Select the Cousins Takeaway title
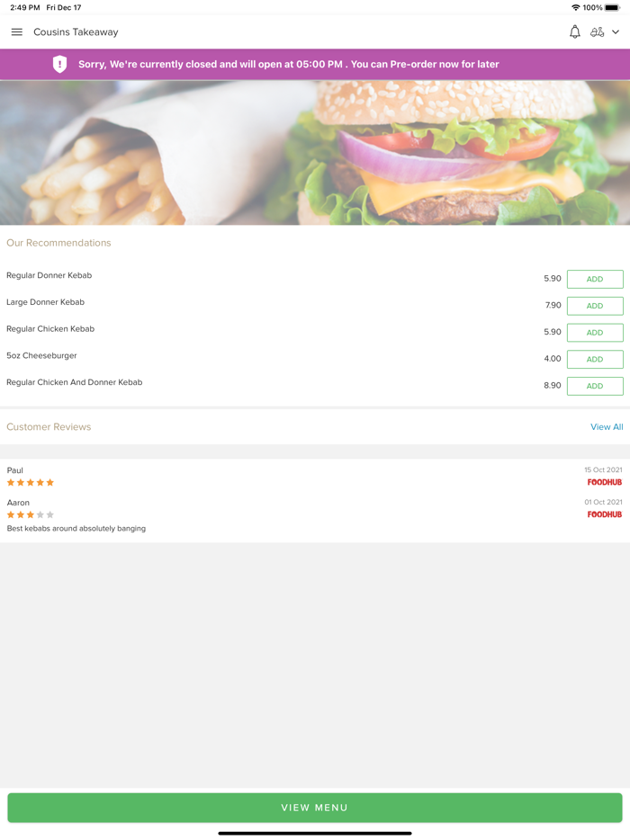Screen dimensions: 630x840 click(x=76, y=32)
